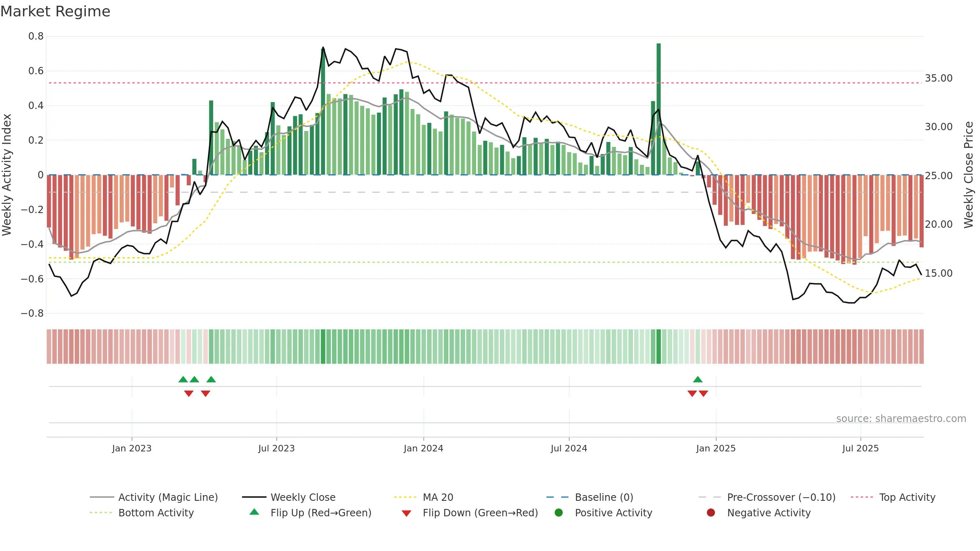Toggle the Top Activity legend entry
This screenshot has height=551, width=980.
click(x=893, y=497)
